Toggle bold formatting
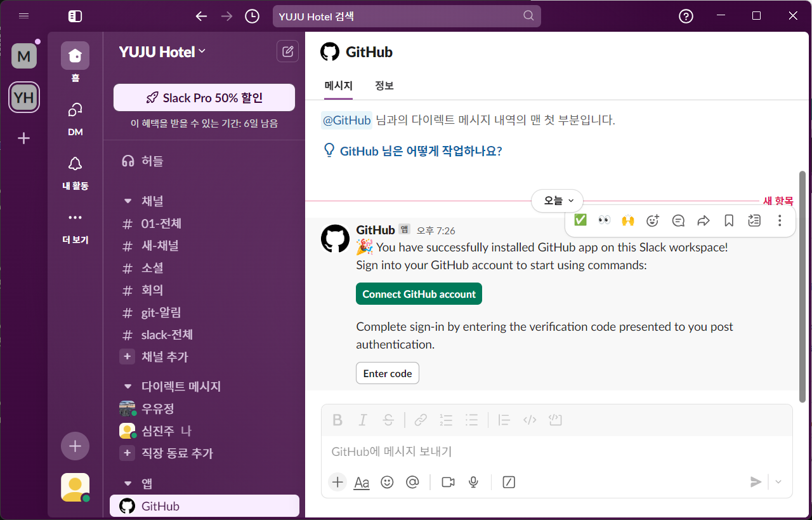 tap(337, 420)
